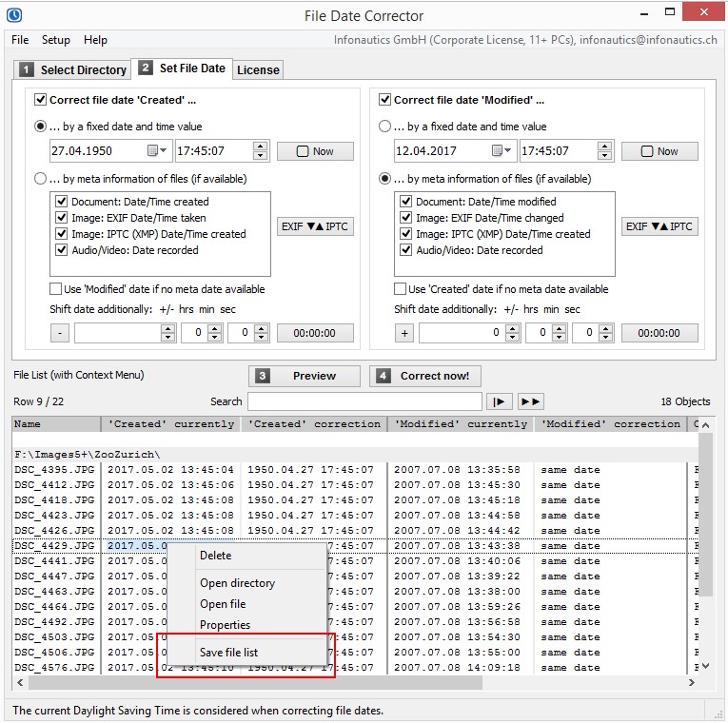Uncheck 'Image: IPTC (XMP) Date/Time created' in Created panel
This screenshot has height=723, width=728.
point(61,233)
